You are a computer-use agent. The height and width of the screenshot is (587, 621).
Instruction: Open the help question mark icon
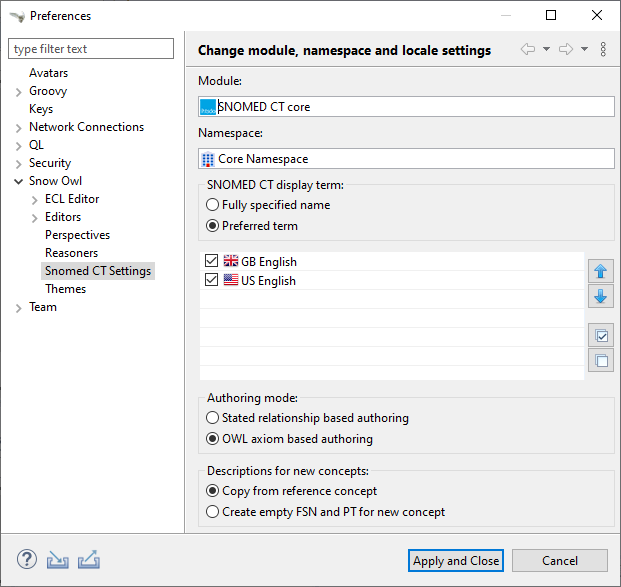click(x=27, y=560)
